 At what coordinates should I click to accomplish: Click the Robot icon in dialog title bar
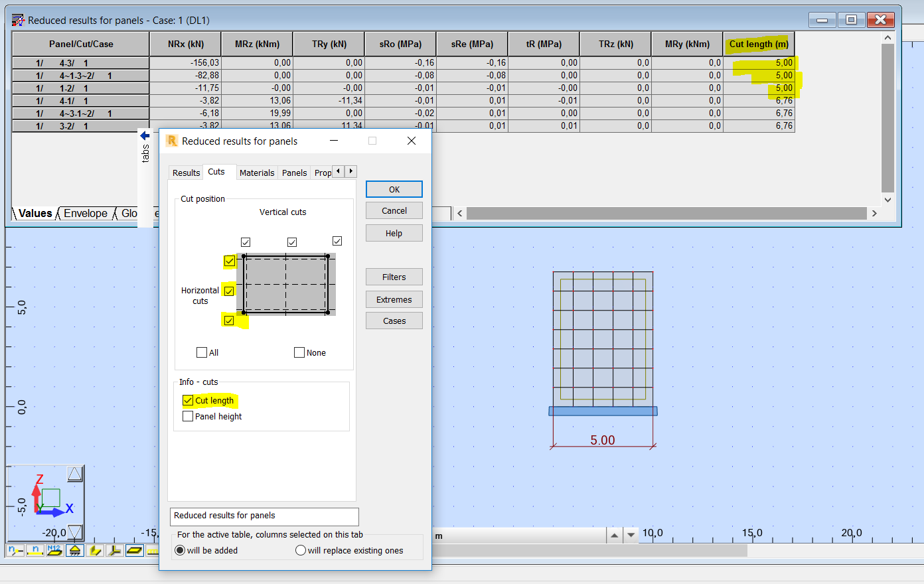(171, 141)
